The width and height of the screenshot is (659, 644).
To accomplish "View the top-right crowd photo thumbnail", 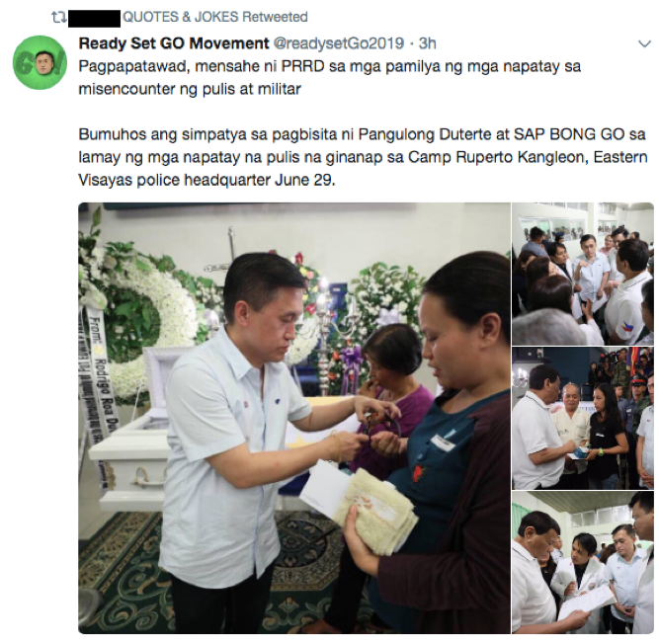I will [583, 274].
